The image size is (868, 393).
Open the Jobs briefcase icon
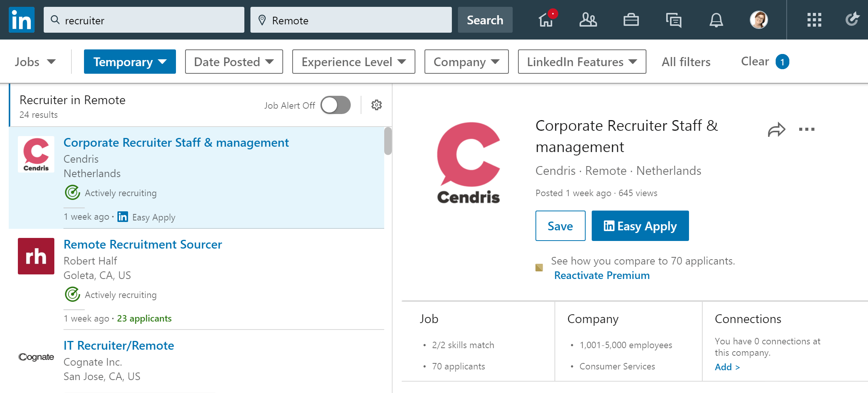coord(631,20)
